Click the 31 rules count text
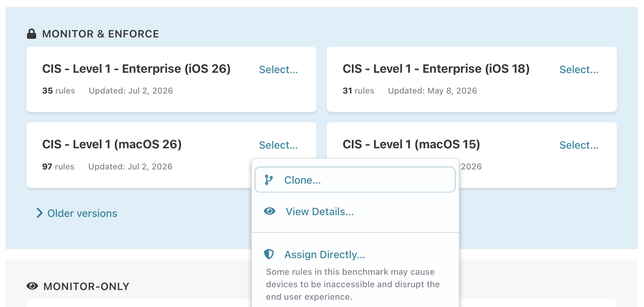644x307 pixels. point(358,91)
